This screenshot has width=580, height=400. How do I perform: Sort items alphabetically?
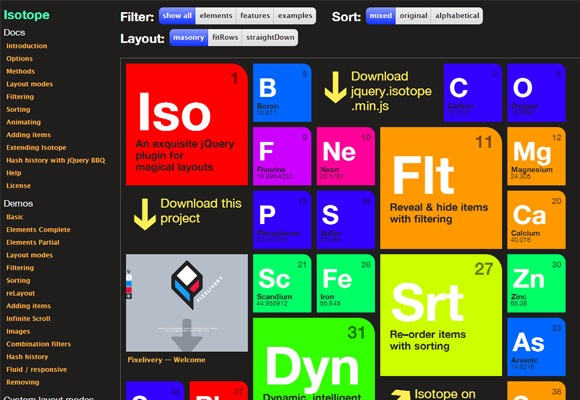[457, 16]
